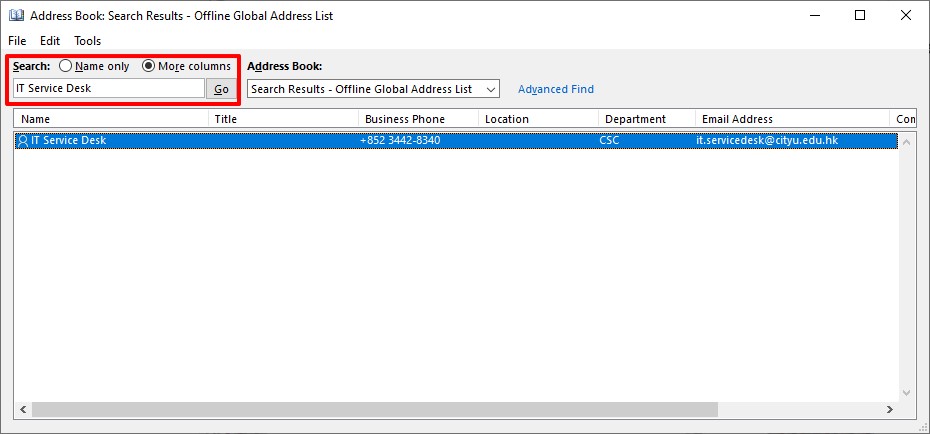Open the Tools menu

(88, 41)
